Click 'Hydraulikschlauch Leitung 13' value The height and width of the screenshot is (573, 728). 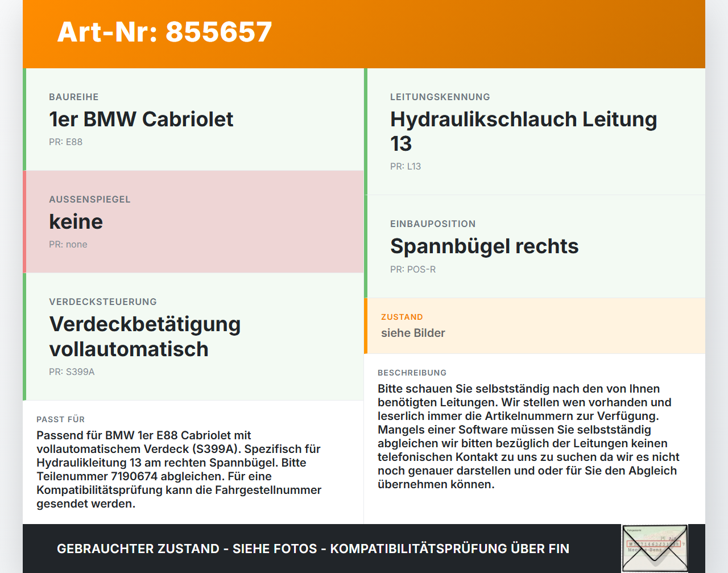(524, 131)
